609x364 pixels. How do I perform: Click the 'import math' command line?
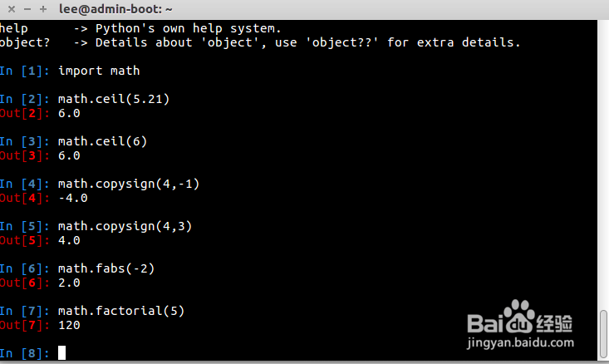coord(99,71)
